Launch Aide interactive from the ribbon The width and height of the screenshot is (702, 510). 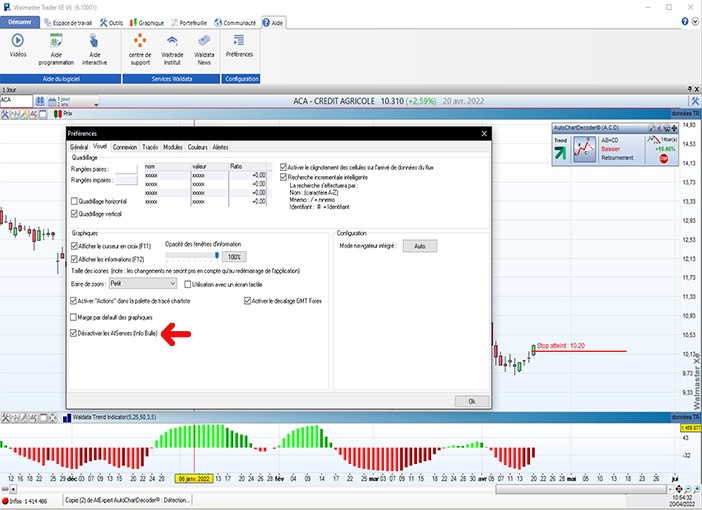click(x=94, y=41)
